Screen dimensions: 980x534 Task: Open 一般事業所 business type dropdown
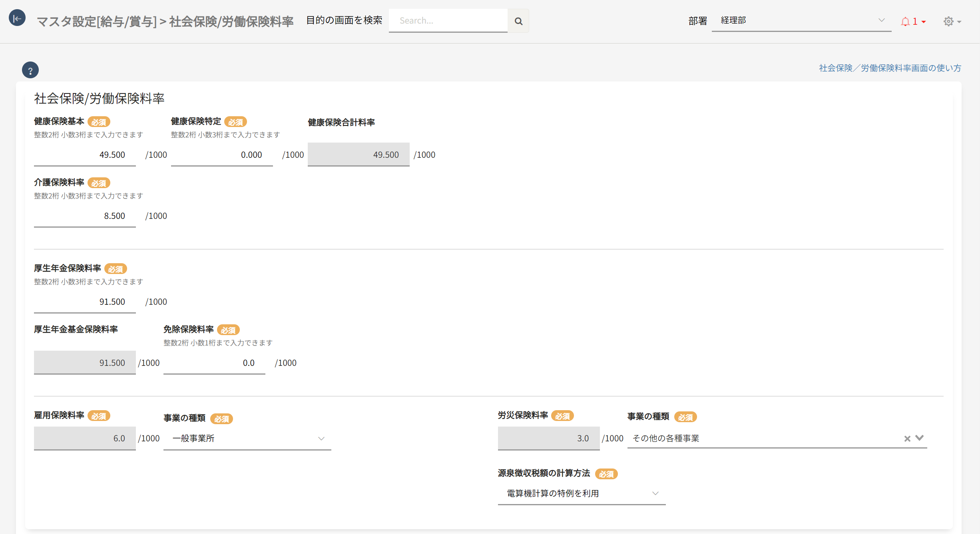[x=247, y=439]
